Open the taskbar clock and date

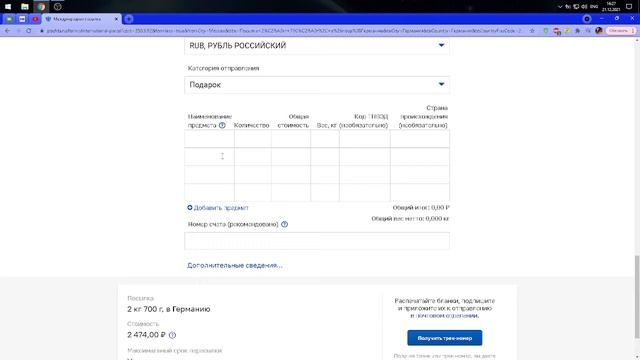611,7
